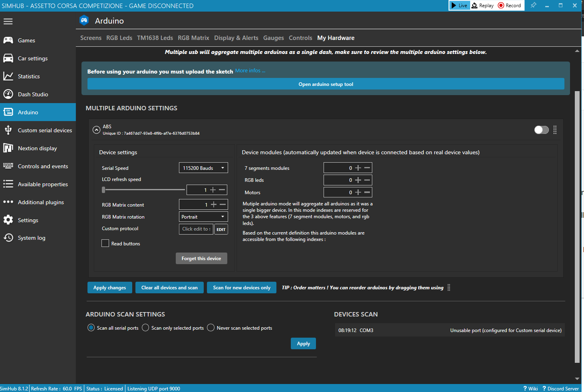Collapse the ABS device panel
This screenshot has height=392, width=584.
[96, 129]
